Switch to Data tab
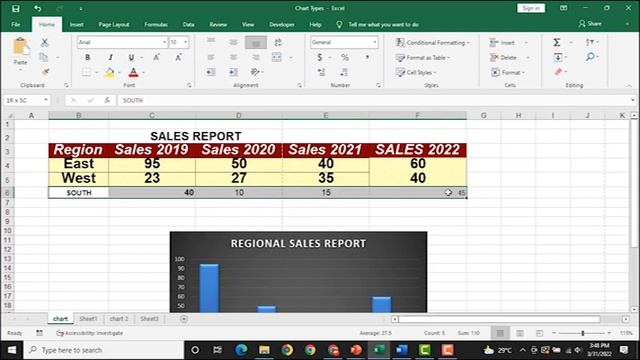This screenshot has width=640, height=360. pos(188,24)
